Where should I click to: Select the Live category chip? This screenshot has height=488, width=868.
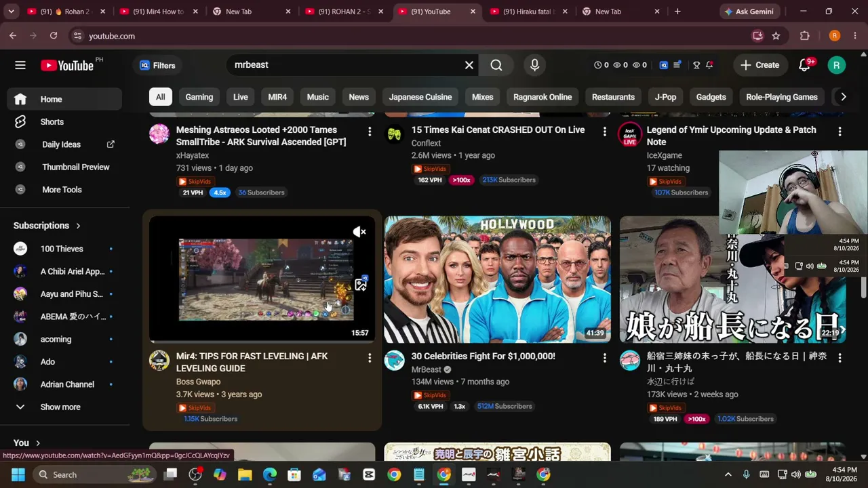pyautogui.click(x=241, y=97)
